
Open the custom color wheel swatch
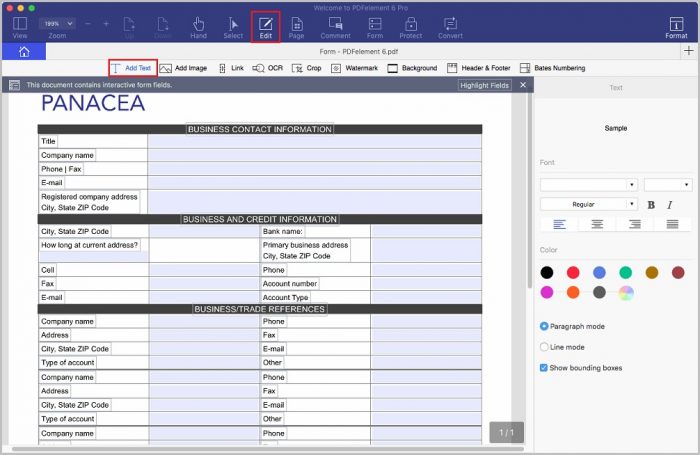pyautogui.click(x=626, y=293)
